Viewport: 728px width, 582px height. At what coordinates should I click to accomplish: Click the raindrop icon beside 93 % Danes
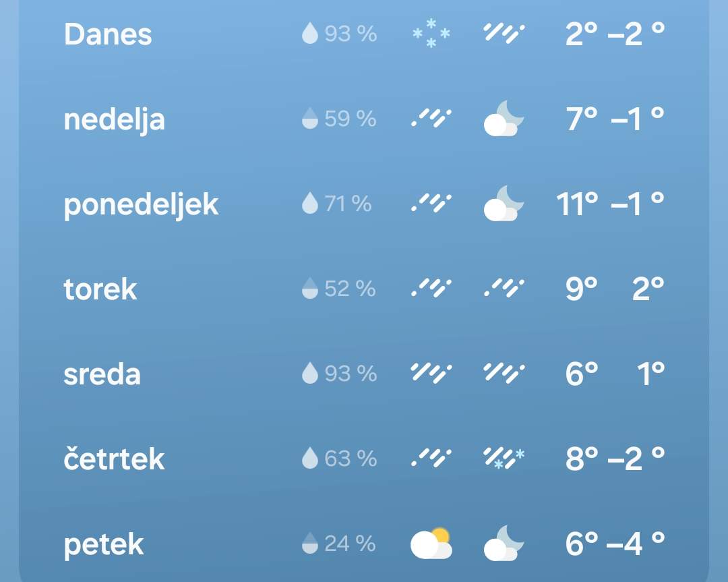[x=309, y=34]
